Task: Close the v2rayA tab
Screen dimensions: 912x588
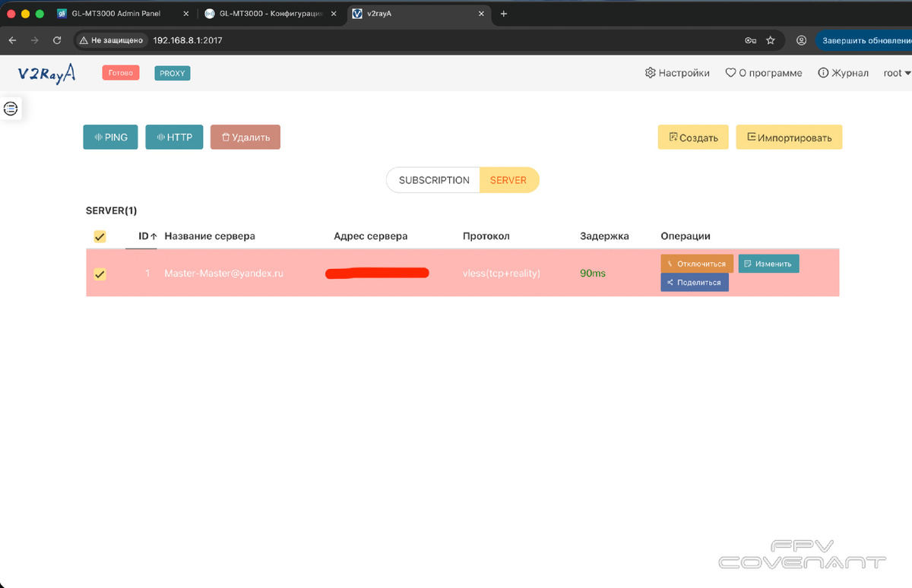Action: tap(480, 14)
